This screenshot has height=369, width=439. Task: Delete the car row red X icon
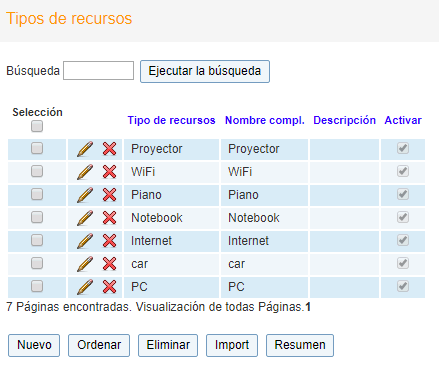click(x=109, y=264)
